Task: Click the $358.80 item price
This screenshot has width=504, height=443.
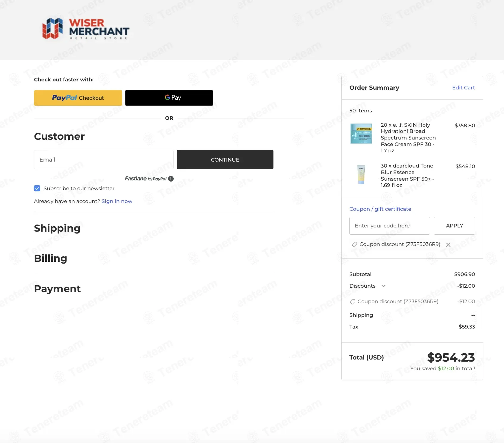Action: pyautogui.click(x=465, y=126)
